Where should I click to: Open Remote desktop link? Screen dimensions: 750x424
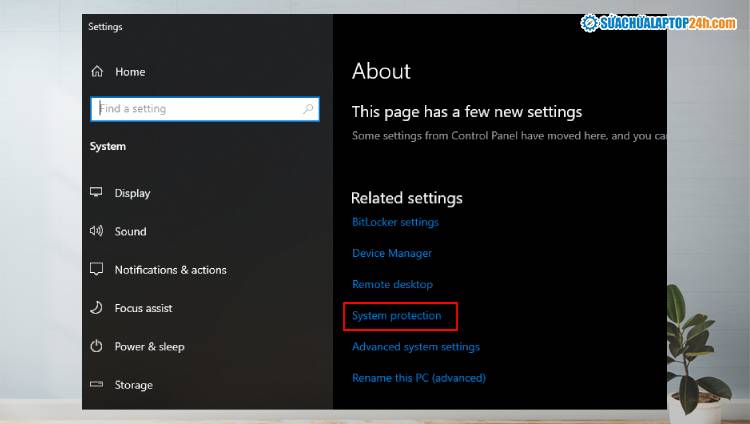392,284
